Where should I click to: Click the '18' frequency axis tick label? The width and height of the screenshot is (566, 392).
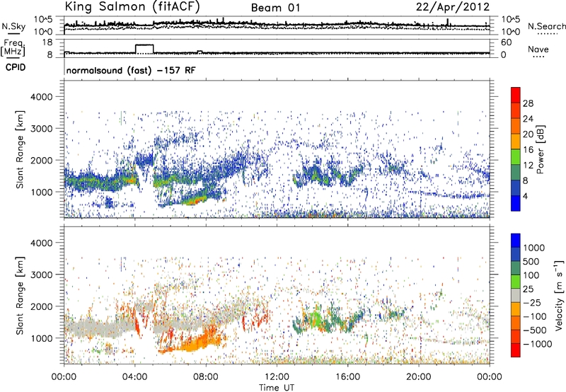47,42
